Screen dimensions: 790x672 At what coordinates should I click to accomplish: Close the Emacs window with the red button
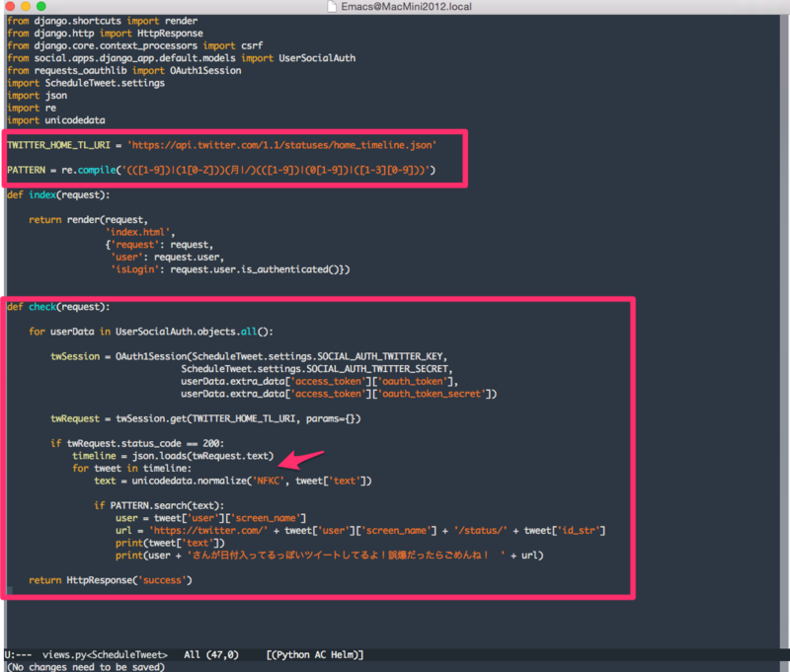(10, 6)
